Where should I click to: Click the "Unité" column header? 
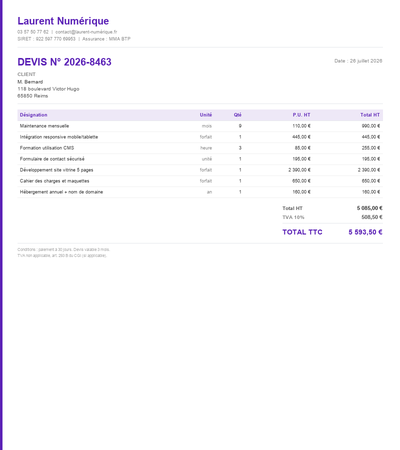(x=206, y=115)
